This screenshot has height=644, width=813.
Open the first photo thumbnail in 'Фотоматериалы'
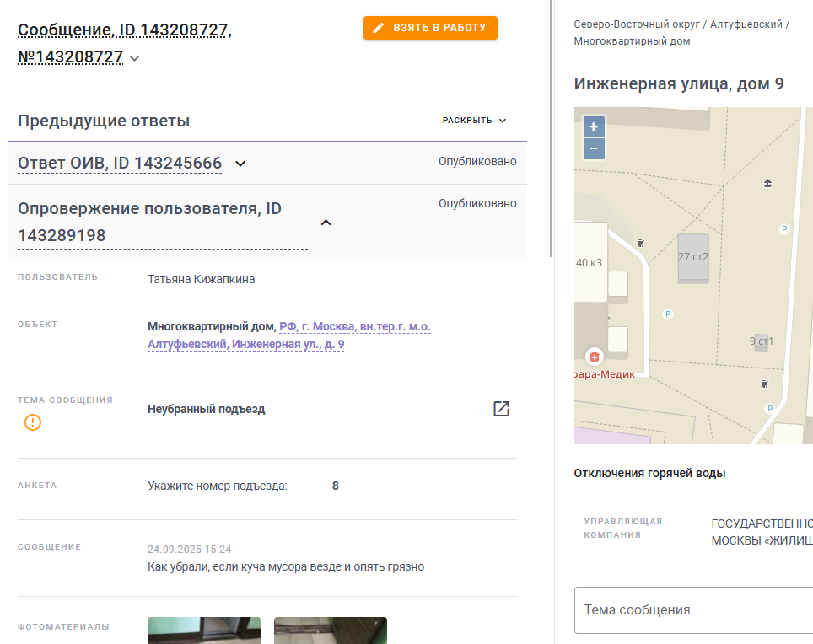tap(204, 631)
